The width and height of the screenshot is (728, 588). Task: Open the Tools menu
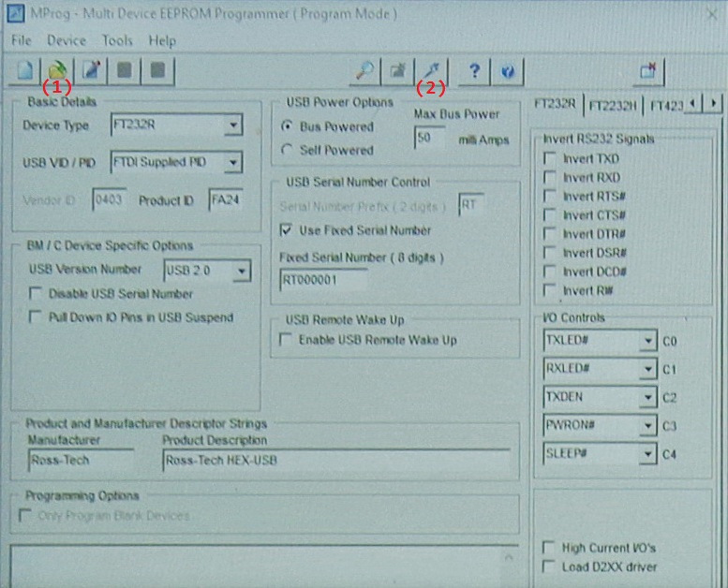(x=117, y=40)
